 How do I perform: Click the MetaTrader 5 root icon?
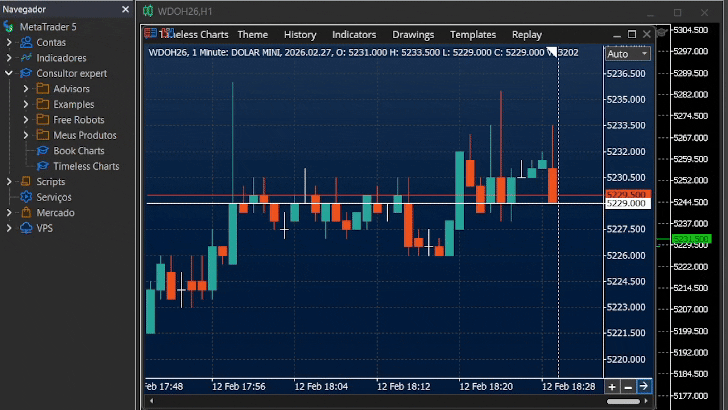(8, 27)
